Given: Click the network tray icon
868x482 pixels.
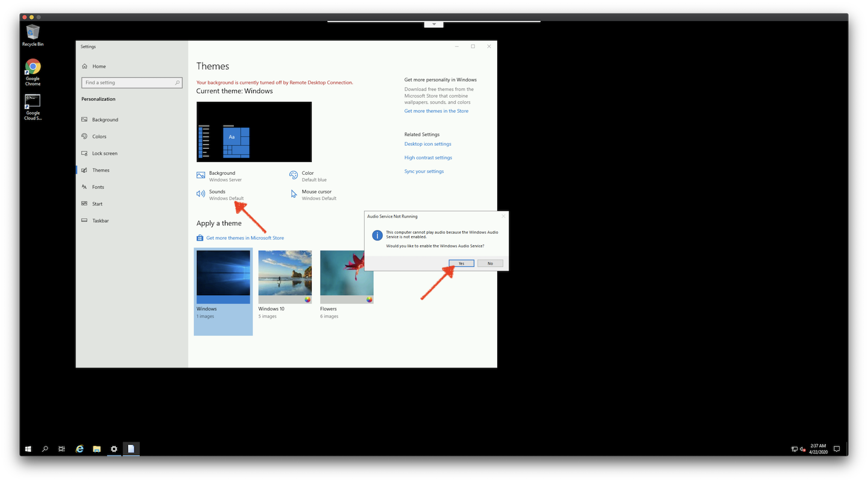Looking at the screenshot, I should coord(794,449).
